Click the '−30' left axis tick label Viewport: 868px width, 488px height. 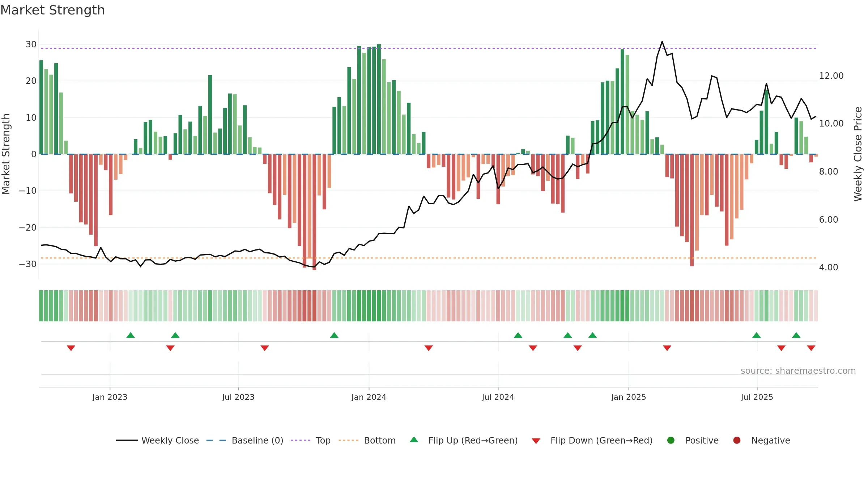(x=28, y=264)
